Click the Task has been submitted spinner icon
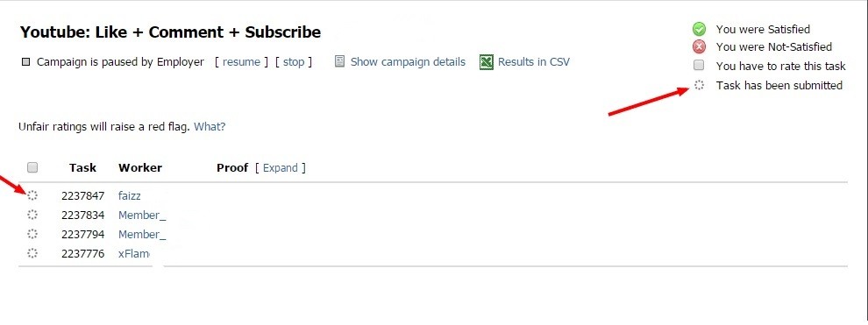This screenshot has width=868, height=325. pyautogui.click(x=699, y=85)
